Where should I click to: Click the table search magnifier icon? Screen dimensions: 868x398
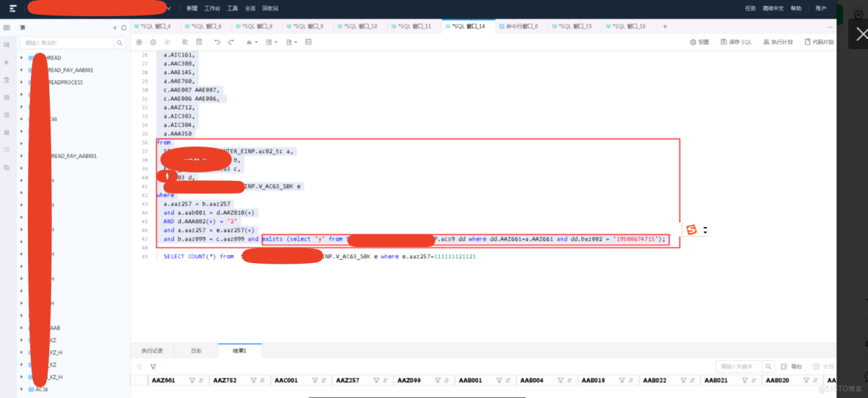[120, 43]
